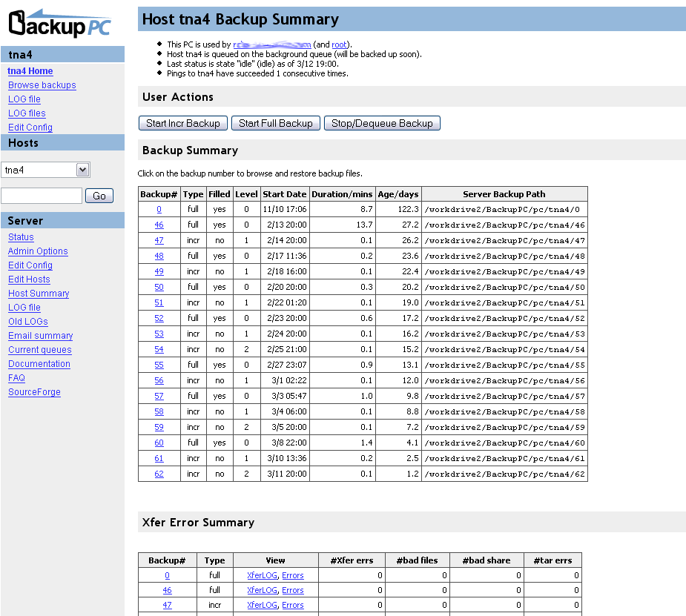
Task: Browse backup number 62
Action: point(159,474)
